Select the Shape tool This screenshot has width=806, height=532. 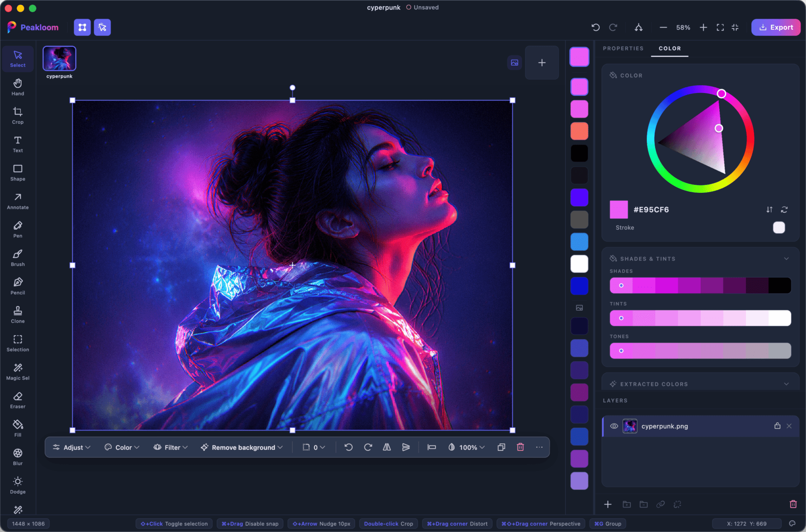click(18, 172)
